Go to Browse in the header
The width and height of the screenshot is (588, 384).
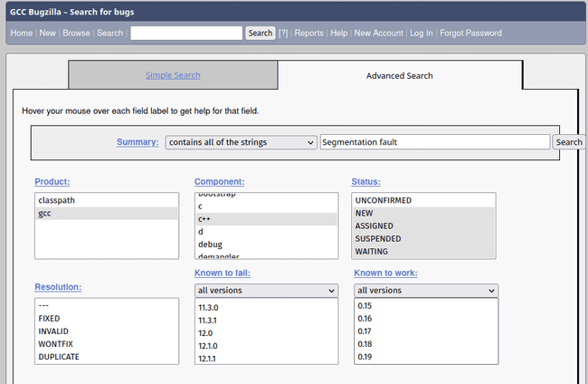coord(76,33)
